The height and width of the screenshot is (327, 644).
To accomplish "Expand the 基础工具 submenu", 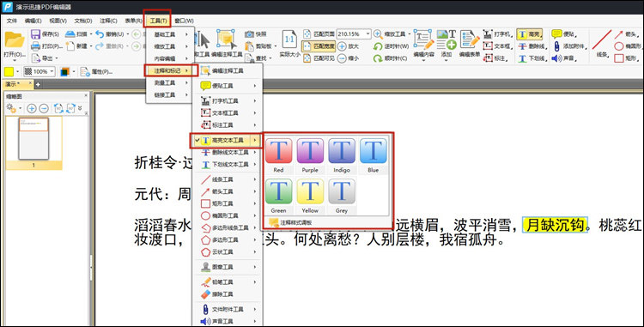I will pos(170,34).
